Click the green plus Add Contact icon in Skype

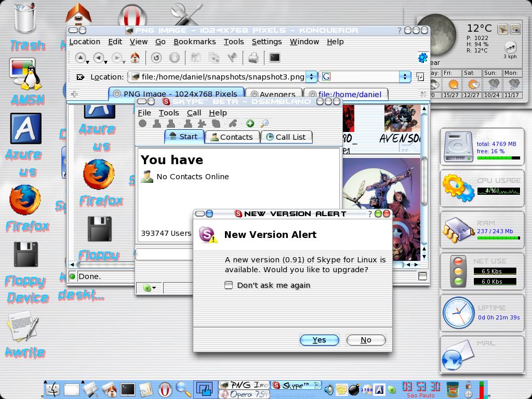point(250,124)
